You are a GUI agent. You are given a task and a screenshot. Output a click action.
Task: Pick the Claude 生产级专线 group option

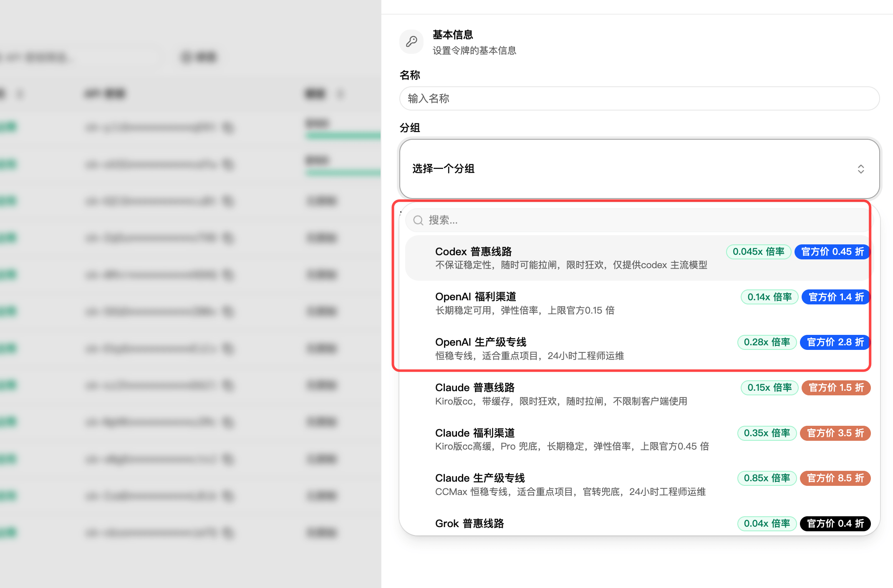pyautogui.click(x=639, y=485)
